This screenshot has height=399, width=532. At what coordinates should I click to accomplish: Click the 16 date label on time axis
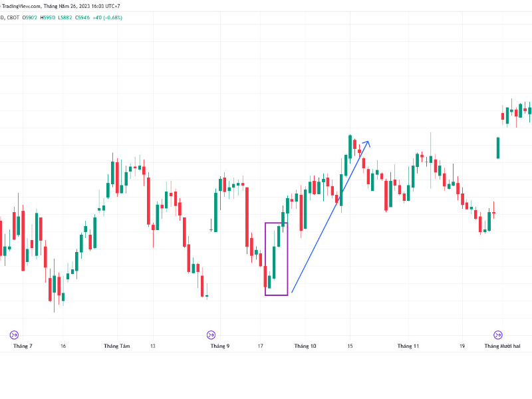tap(63, 346)
